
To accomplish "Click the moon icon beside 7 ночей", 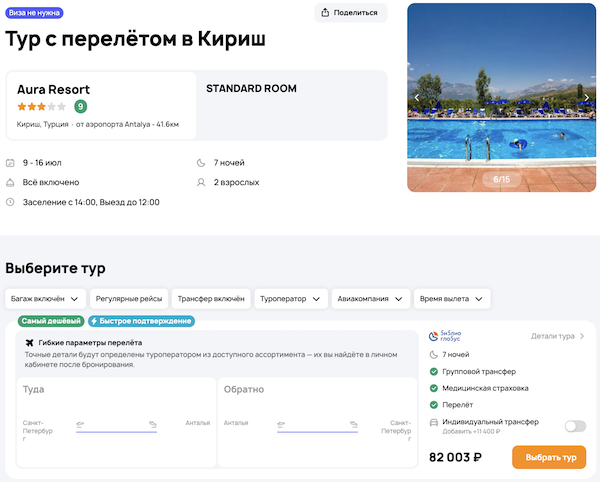I will pyautogui.click(x=201, y=163).
